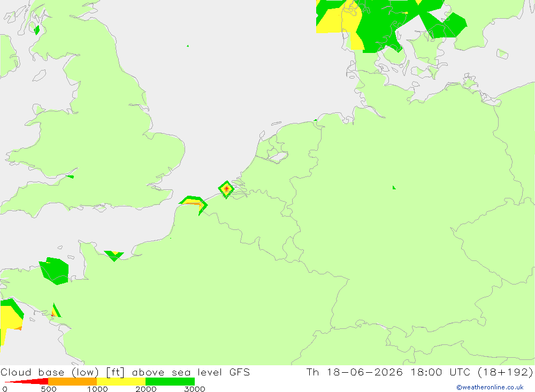Screen dimensions: 535x392
Task: Click the orange 500-1000 ft legend band
Action: click(x=72, y=381)
